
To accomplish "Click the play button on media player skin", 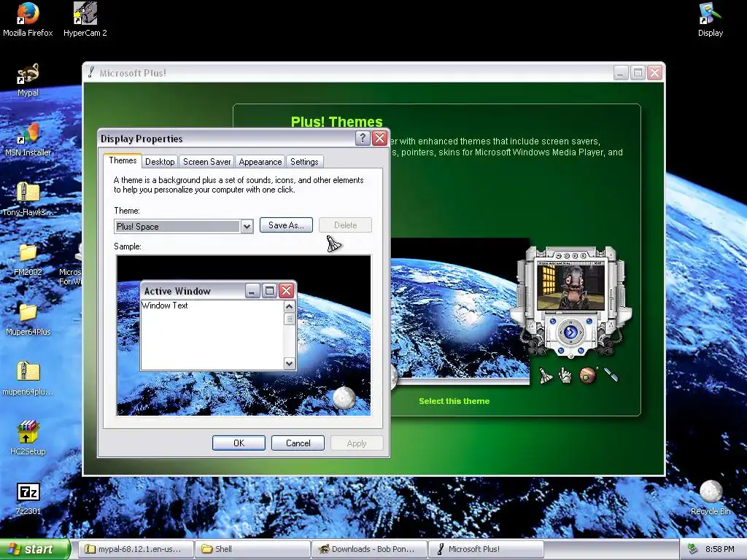I will tap(570, 332).
